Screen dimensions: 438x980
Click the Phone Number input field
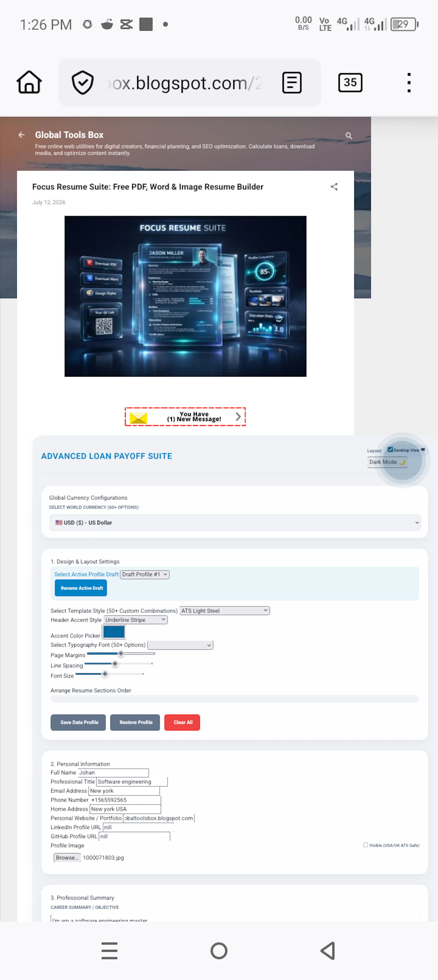click(x=126, y=800)
